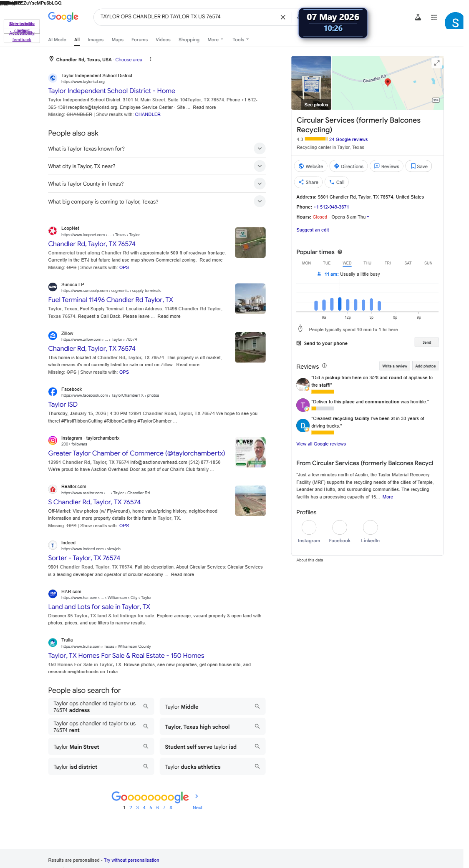Search 'Taylor ducks athletics' suggestion
Viewport: 469px width, 868px height.
click(212, 767)
